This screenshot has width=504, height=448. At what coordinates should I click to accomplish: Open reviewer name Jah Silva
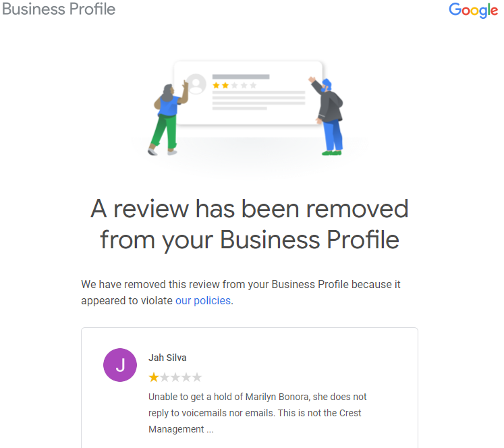(x=168, y=358)
